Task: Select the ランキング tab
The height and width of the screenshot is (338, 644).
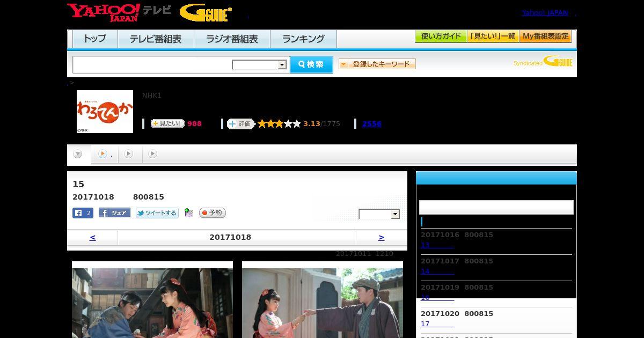Action: [303, 39]
